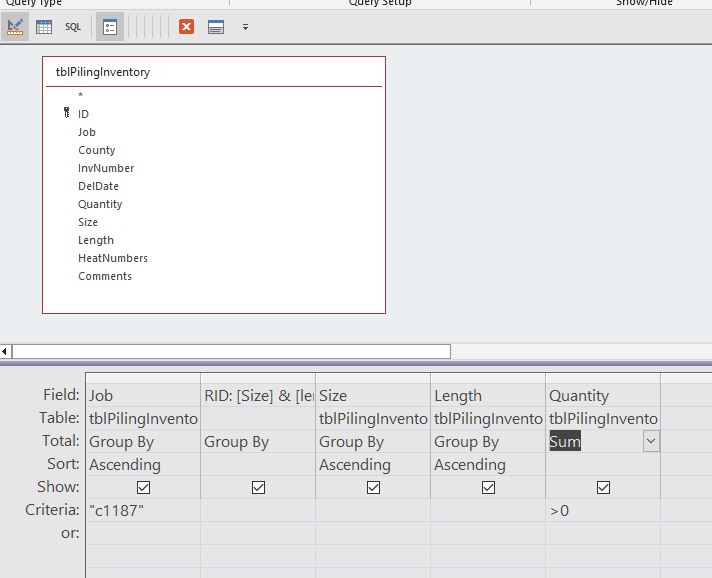This screenshot has height=578, width=712.
Task: Switch to Design View icon
Action: click(x=15, y=27)
